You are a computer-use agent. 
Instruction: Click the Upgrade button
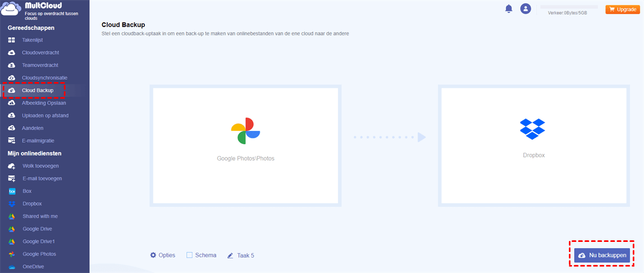point(623,9)
